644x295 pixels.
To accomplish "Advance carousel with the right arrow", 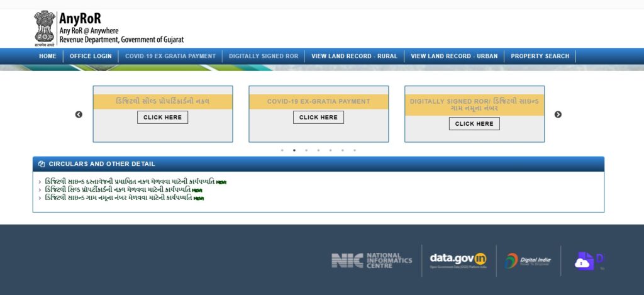I will tap(558, 114).
